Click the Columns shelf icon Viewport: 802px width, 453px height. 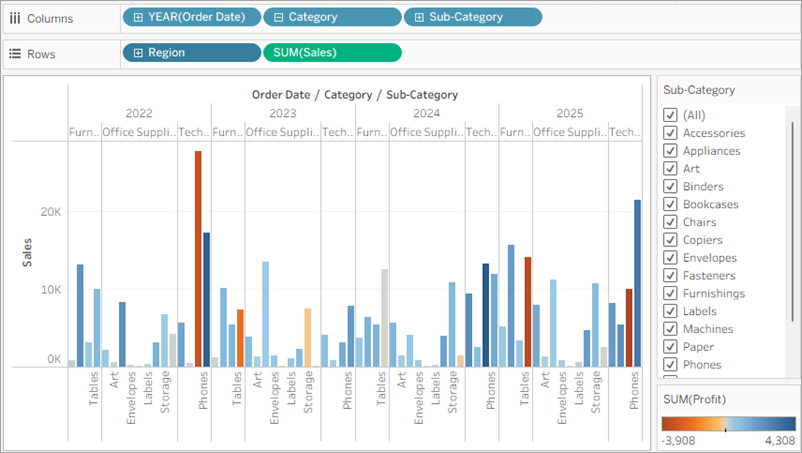pyautogui.click(x=14, y=17)
